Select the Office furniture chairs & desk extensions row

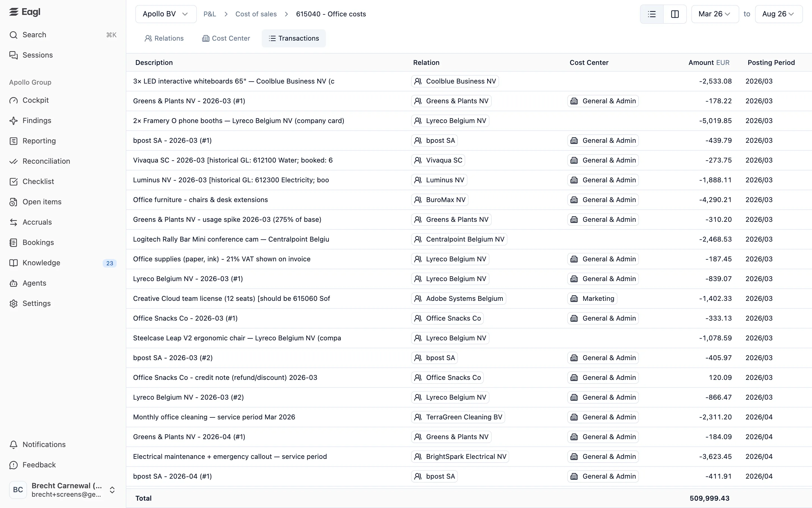[x=469, y=200]
